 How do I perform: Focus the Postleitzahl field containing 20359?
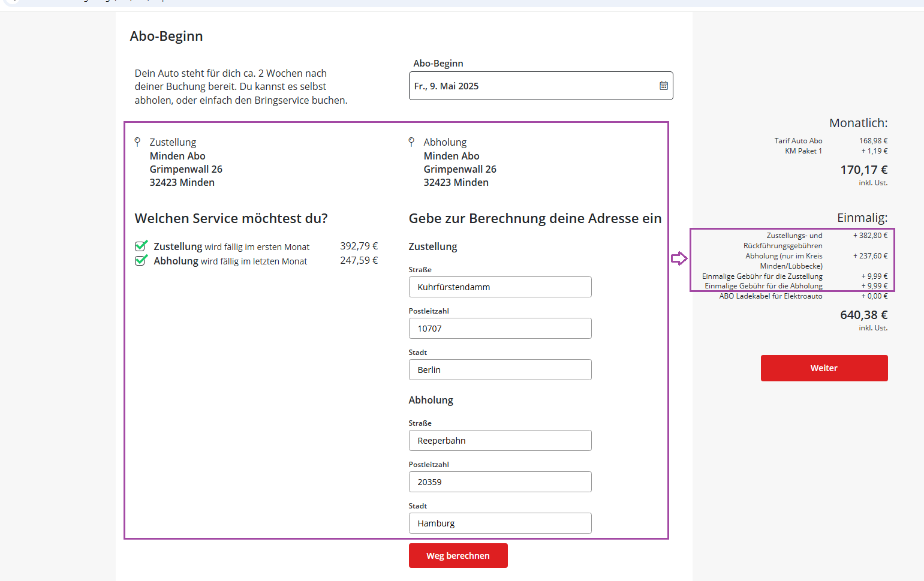click(499, 482)
